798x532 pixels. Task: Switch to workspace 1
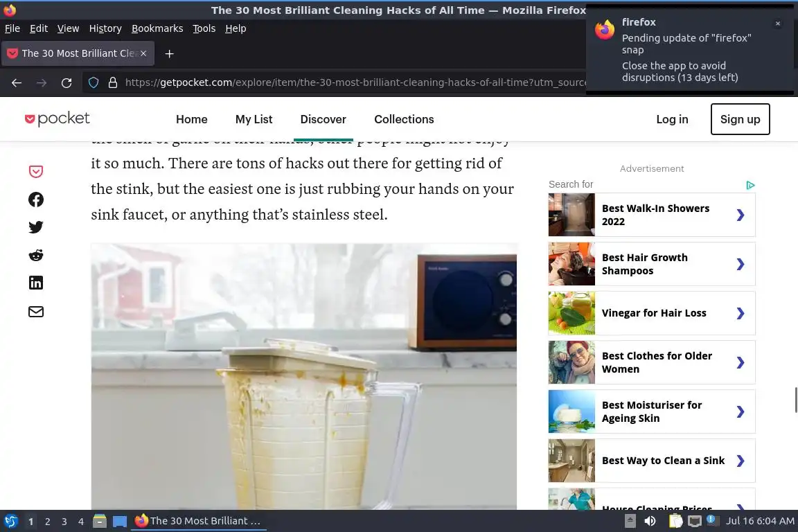30,522
